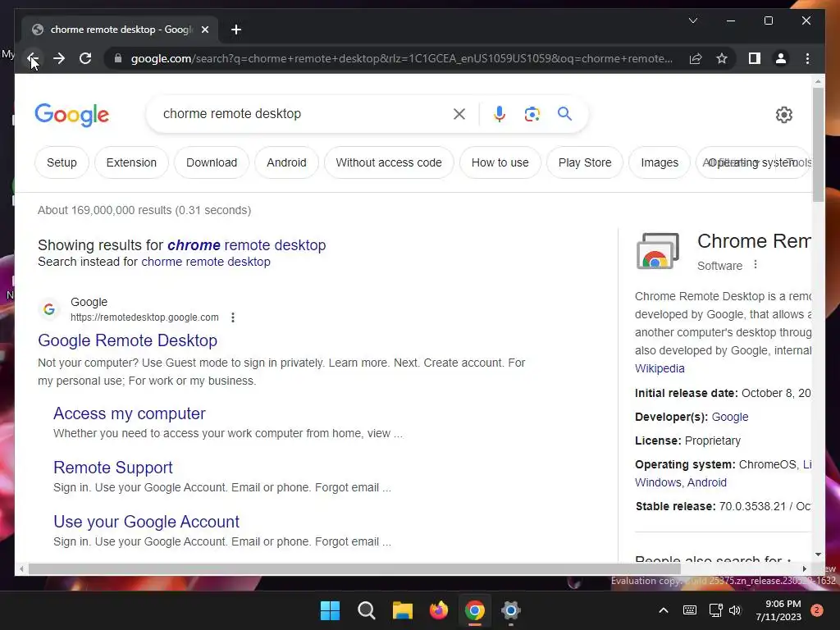Click the Google favicon on first result
This screenshot has height=630, width=840.
48,309
